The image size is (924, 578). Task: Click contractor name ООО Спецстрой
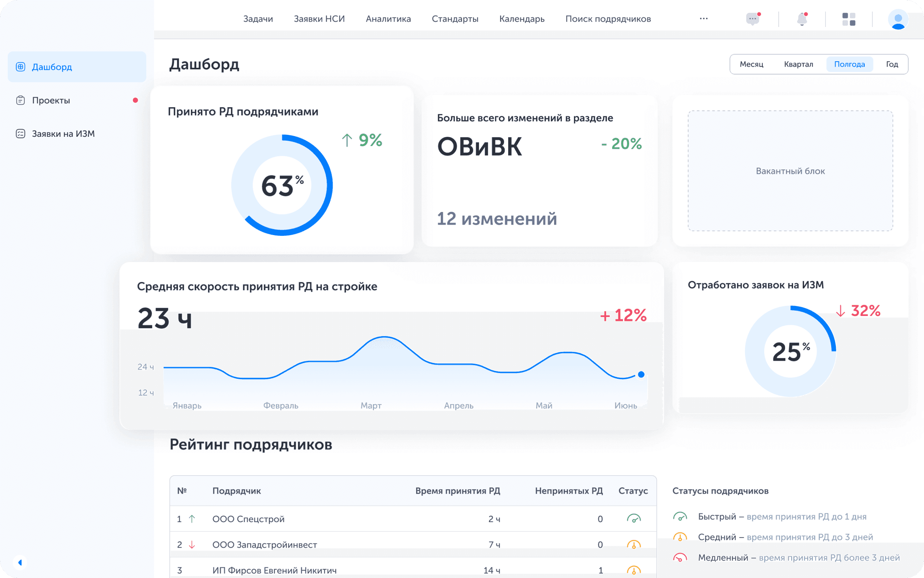click(248, 519)
